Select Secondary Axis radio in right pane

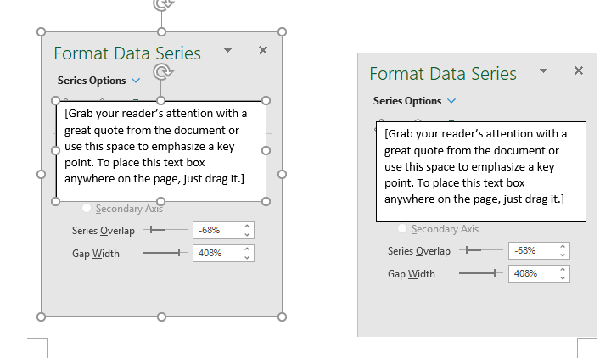point(402,228)
